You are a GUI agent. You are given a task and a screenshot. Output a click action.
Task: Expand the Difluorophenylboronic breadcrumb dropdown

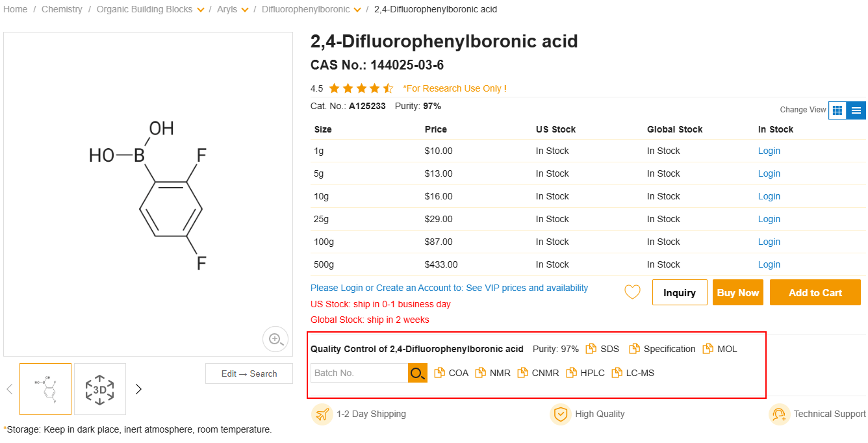[357, 10]
